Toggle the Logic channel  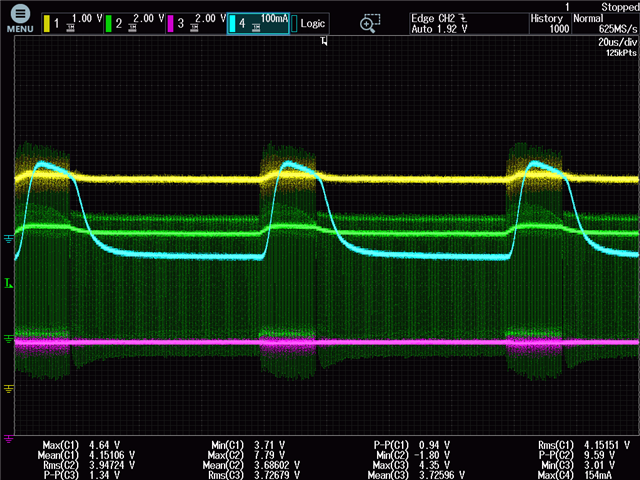coord(309,24)
